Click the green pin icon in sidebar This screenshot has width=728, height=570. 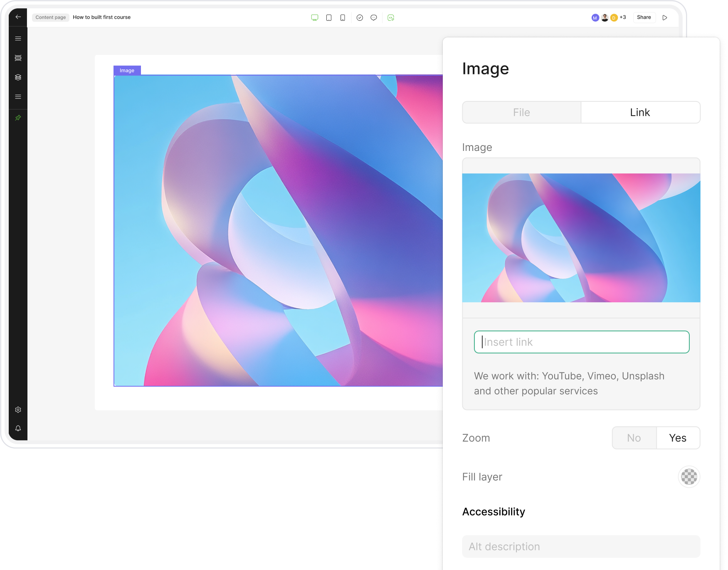click(18, 118)
